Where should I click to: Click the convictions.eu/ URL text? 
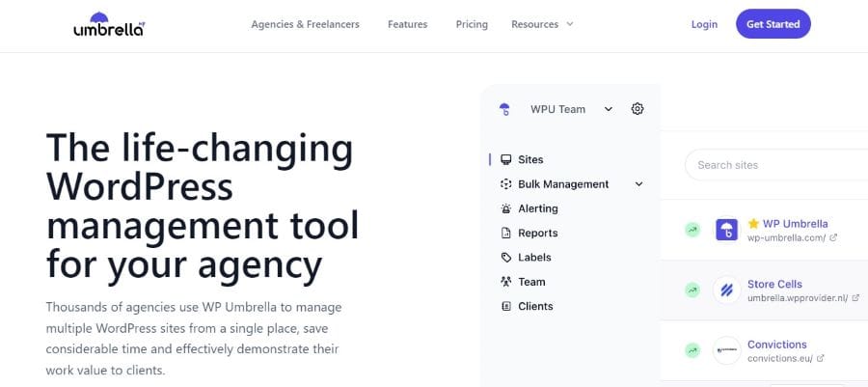(780, 358)
